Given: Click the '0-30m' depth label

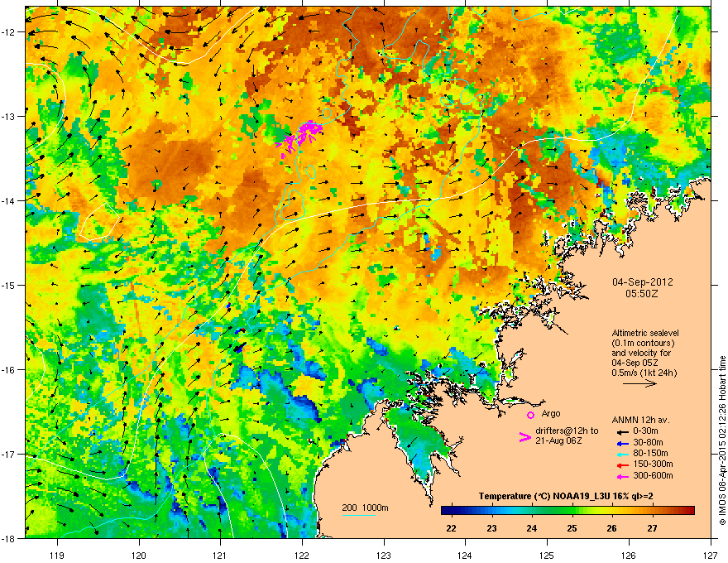Looking at the screenshot, I should pos(645,431).
